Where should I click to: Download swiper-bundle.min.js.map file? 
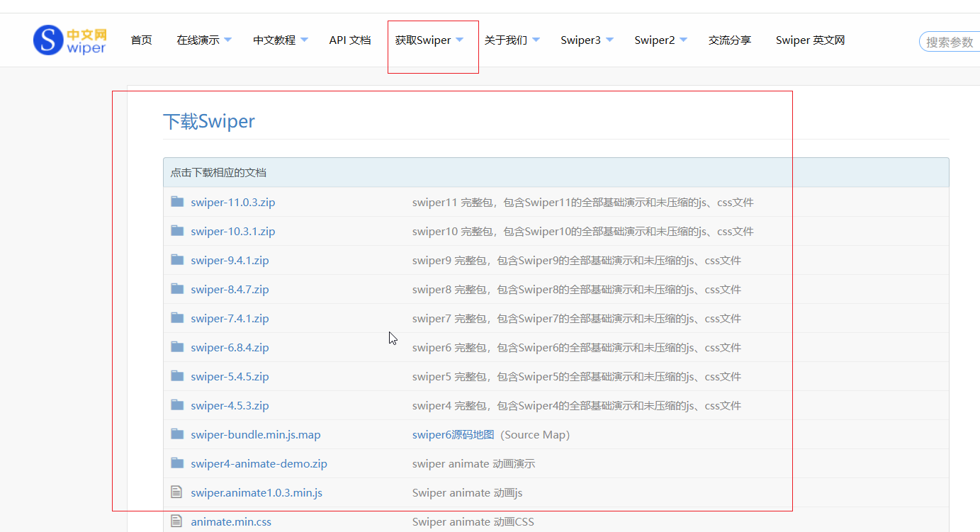[256, 435]
